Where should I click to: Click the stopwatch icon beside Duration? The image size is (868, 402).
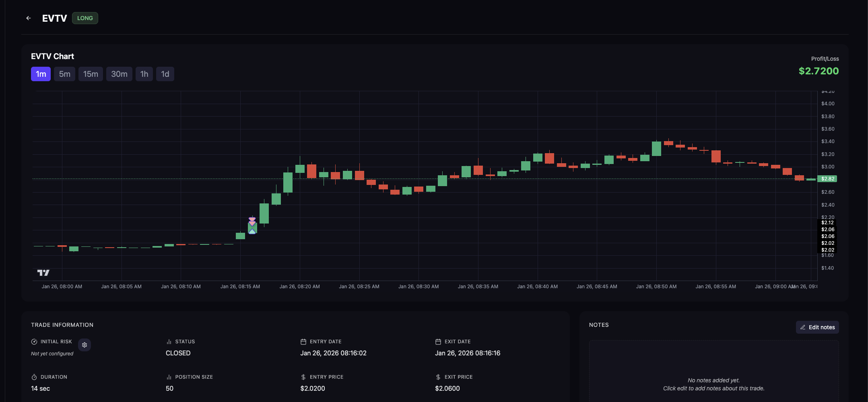(34, 377)
